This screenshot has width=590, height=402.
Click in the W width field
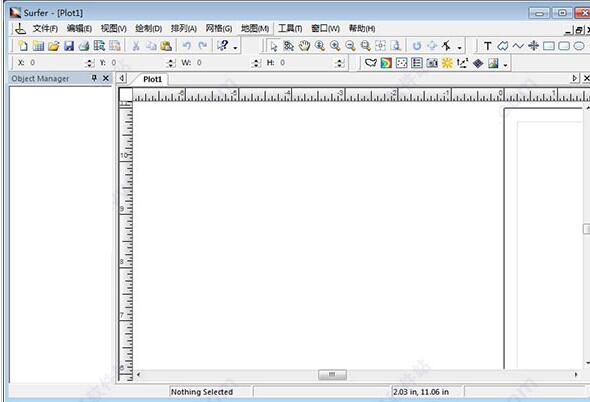(x=223, y=63)
